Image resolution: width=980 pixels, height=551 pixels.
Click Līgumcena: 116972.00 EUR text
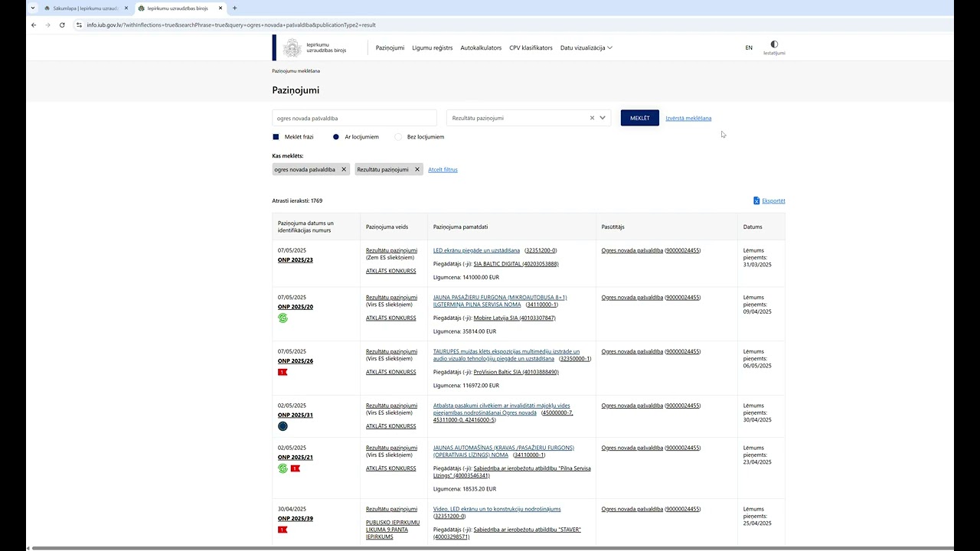466,386
